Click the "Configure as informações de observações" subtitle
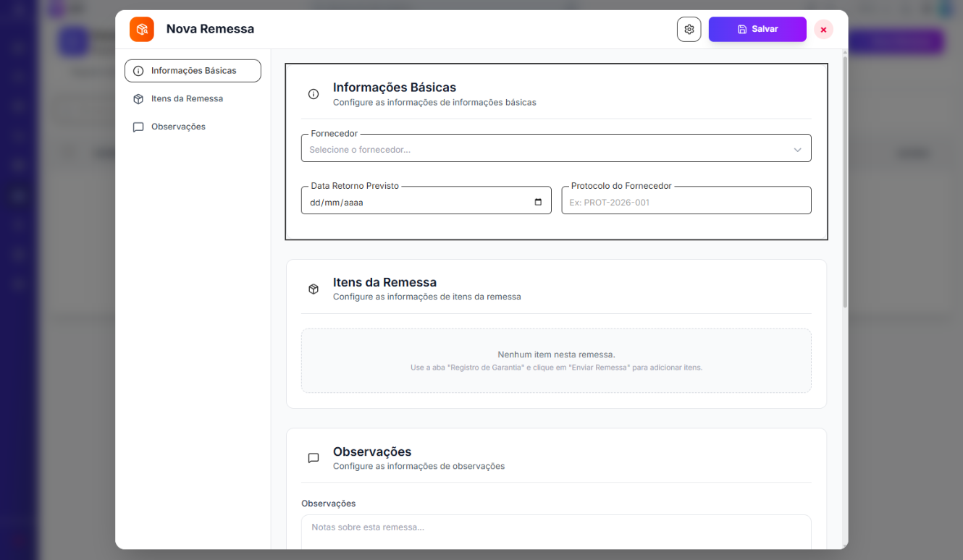 coord(419,466)
